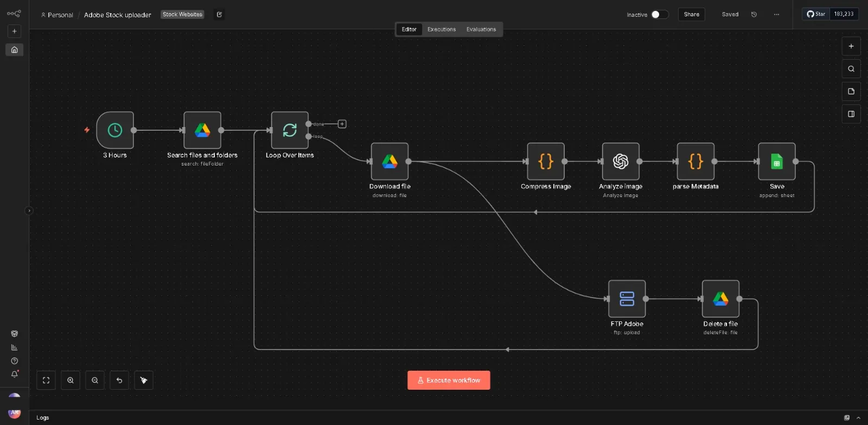868x425 pixels.
Task: Open the Logs panel label
Action: tap(43, 417)
